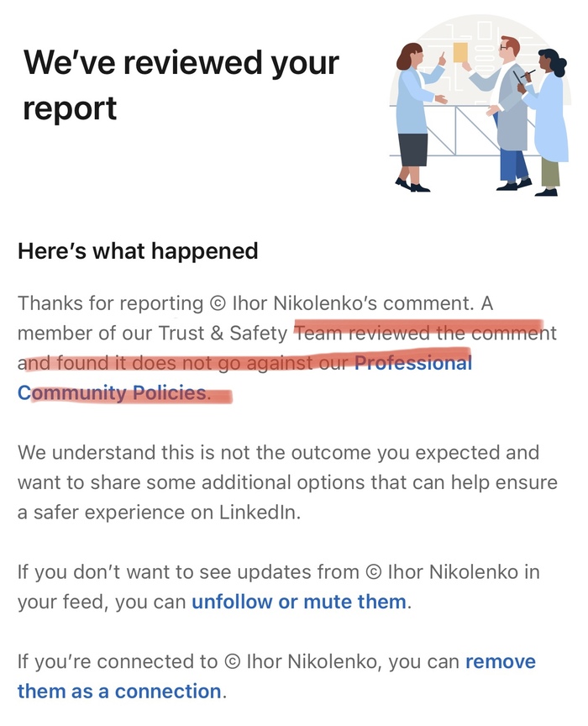Image resolution: width=588 pixels, height=726 pixels.
Task: Click the "If you're connected to" text
Action: click(x=118, y=661)
